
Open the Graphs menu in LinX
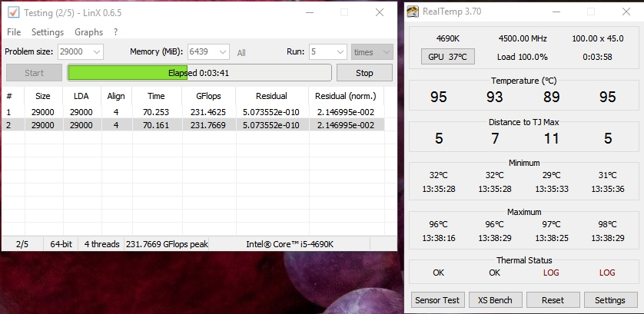tap(88, 32)
